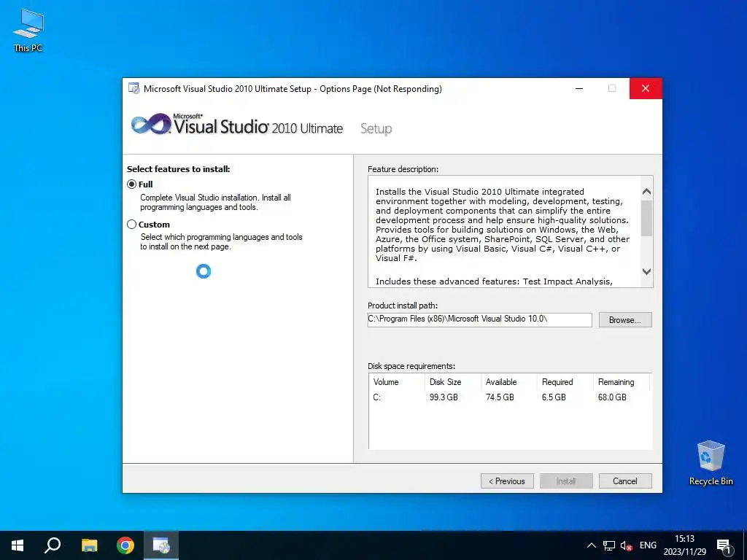Click the feature description scroll down arrow

[x=646, y=271]
